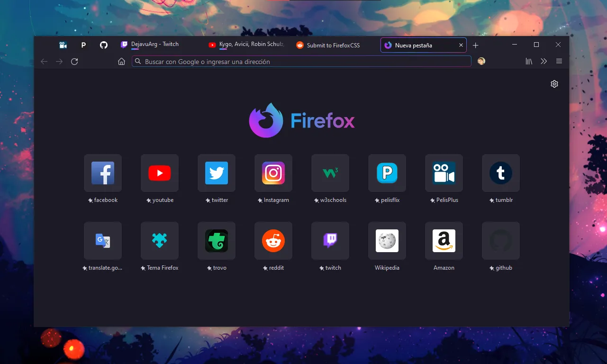This screenshot has height=364, width=607.
Task: Open the YouTube shortcut
Action: pos(160,173)
